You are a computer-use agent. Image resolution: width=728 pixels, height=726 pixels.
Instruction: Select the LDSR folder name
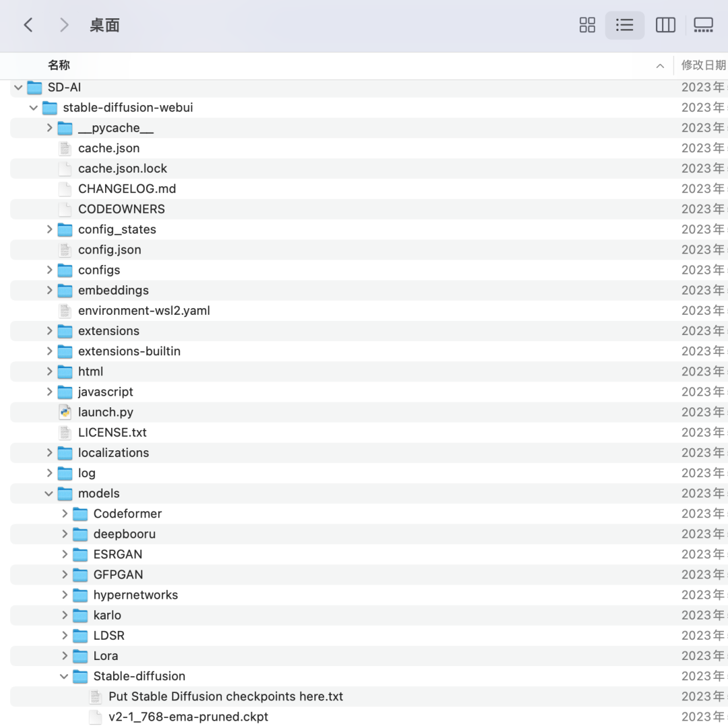pyautogui.click(x=109, y=636)
